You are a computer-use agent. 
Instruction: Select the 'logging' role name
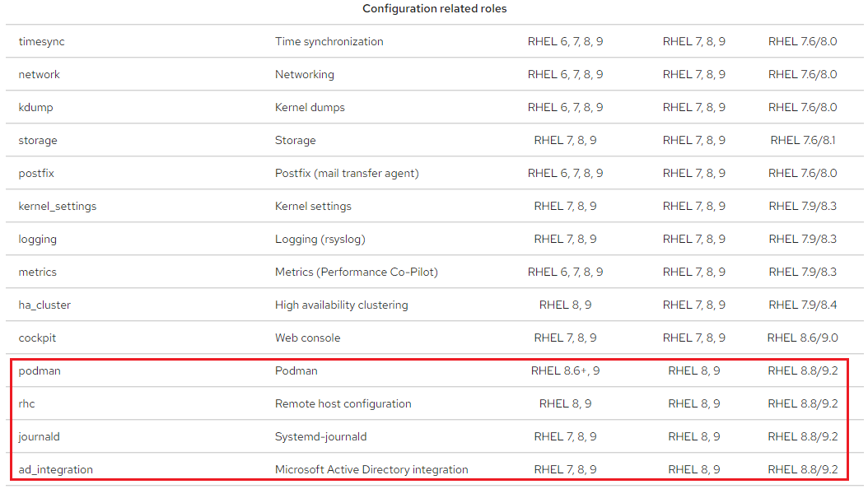click(37, 239)
